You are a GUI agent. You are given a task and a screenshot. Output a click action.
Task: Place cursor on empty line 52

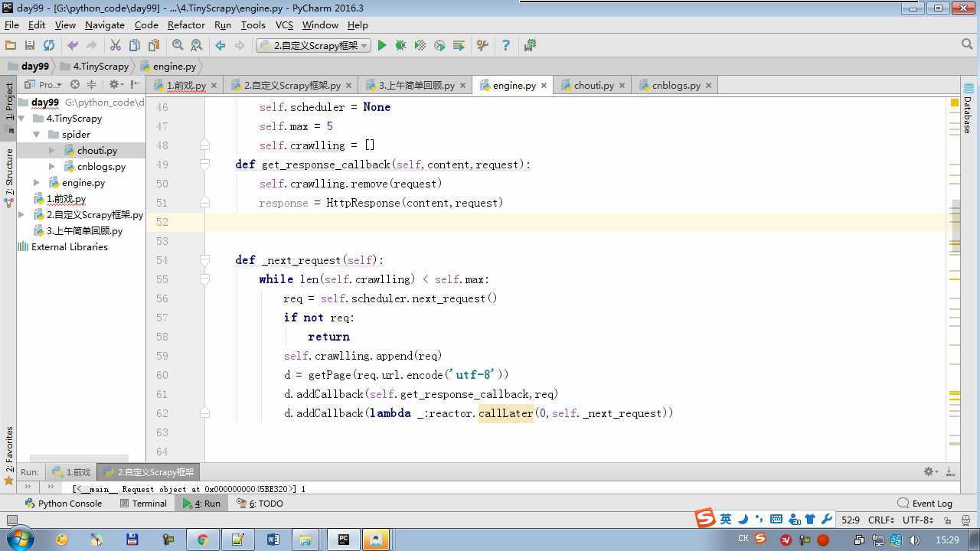[574, 222]
